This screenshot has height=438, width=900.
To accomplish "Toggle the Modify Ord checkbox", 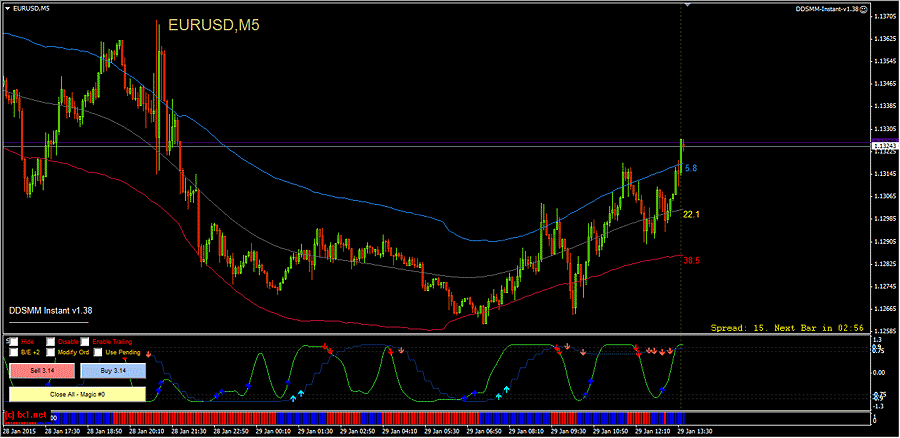I will tap(49, 352).
